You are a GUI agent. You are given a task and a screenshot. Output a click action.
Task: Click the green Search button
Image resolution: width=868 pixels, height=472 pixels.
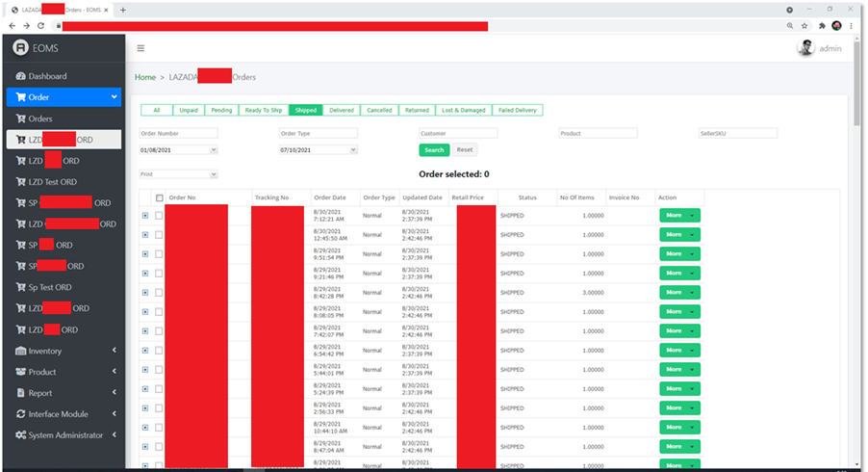pos(434,150)
